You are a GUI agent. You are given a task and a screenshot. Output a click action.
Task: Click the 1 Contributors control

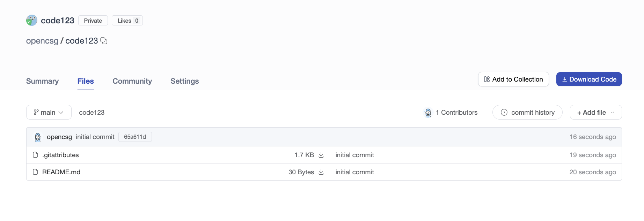pyautogui.click(x=451, y=112)
